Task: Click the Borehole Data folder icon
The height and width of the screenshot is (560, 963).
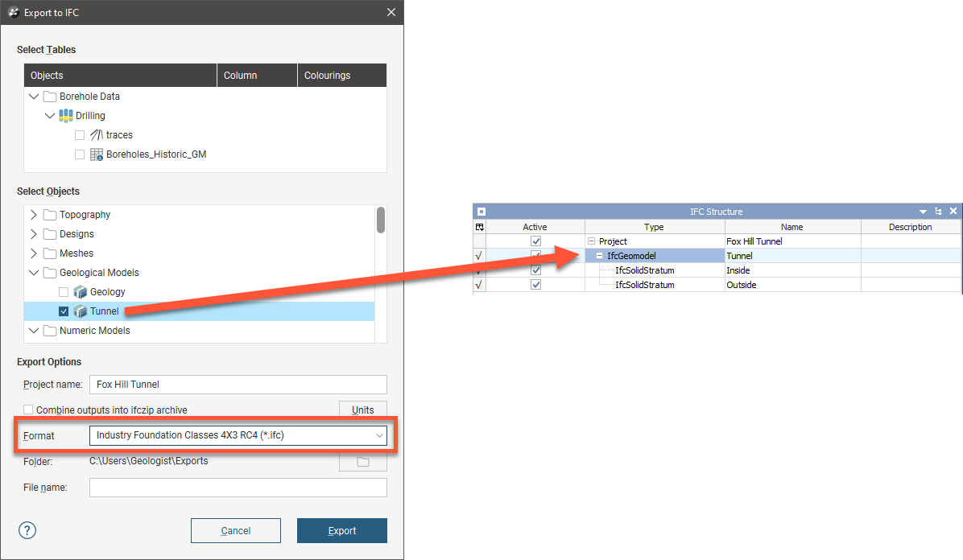Action: point(50,97)
